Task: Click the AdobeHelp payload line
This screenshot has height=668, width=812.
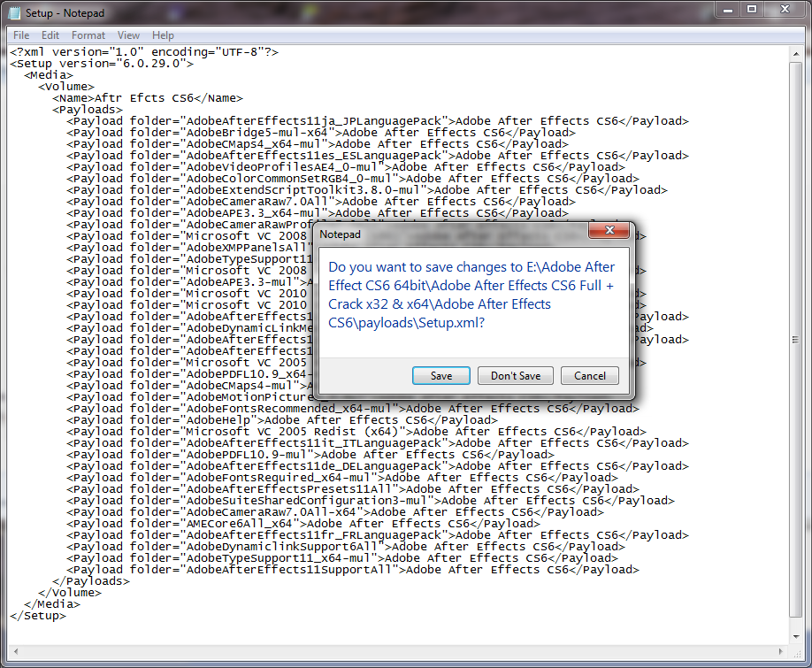Action: tap(282, 420)
